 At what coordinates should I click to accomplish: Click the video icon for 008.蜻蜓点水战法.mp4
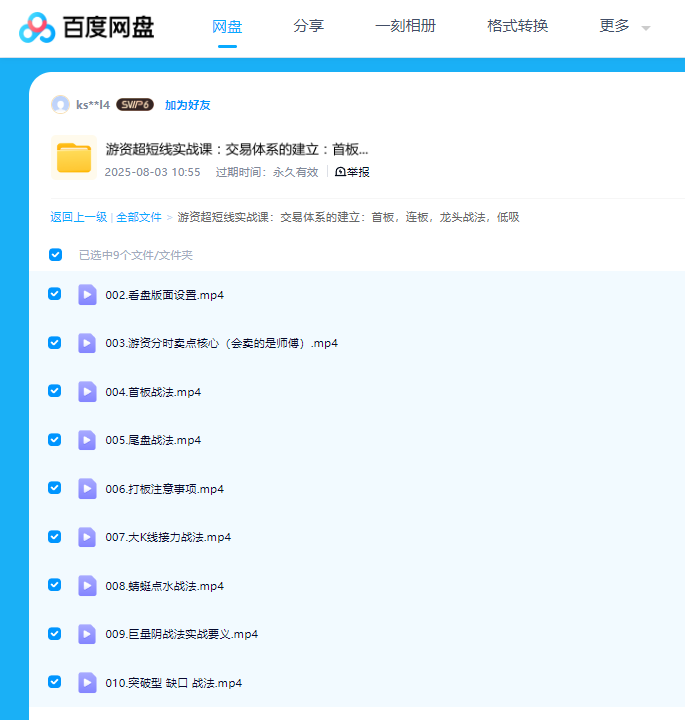87,586
